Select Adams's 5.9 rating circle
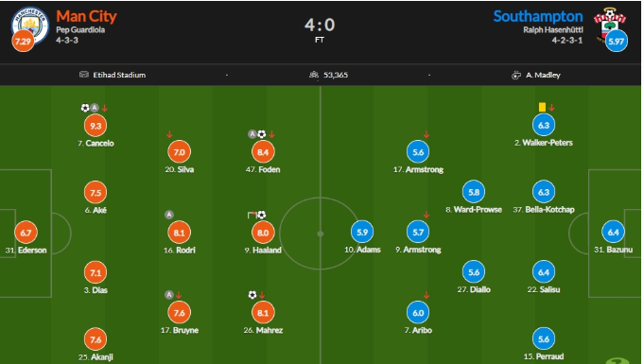The height and width of the screenshot is (364, 644). 362,233
